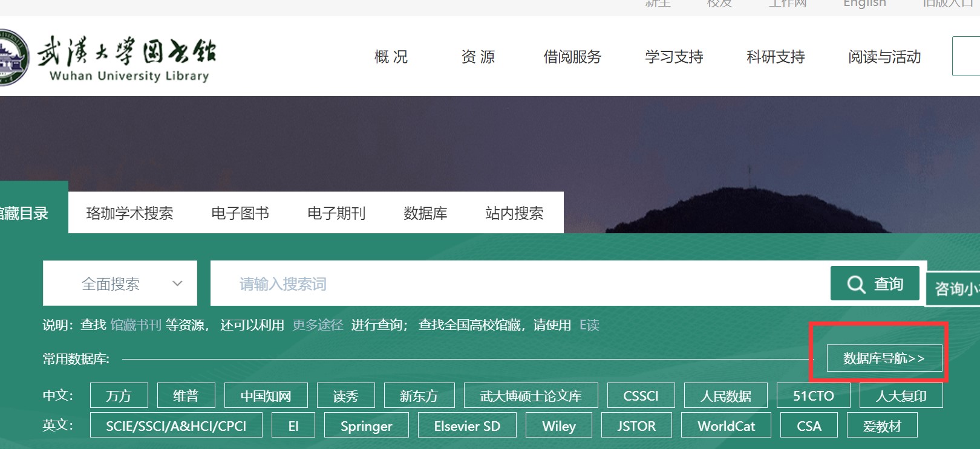980x449 pixels.
Task: Open the 借阅服务 menu
Action: [572, 57]
